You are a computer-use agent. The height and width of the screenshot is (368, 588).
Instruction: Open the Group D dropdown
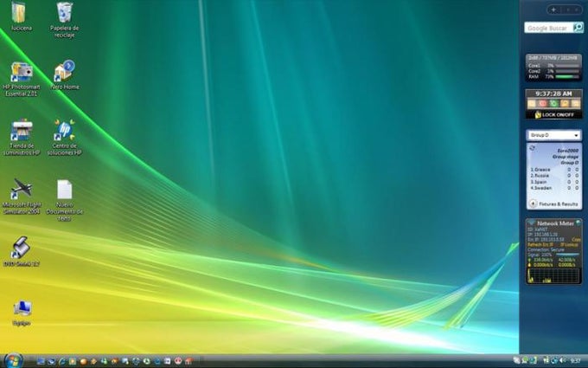coord(554,135)
